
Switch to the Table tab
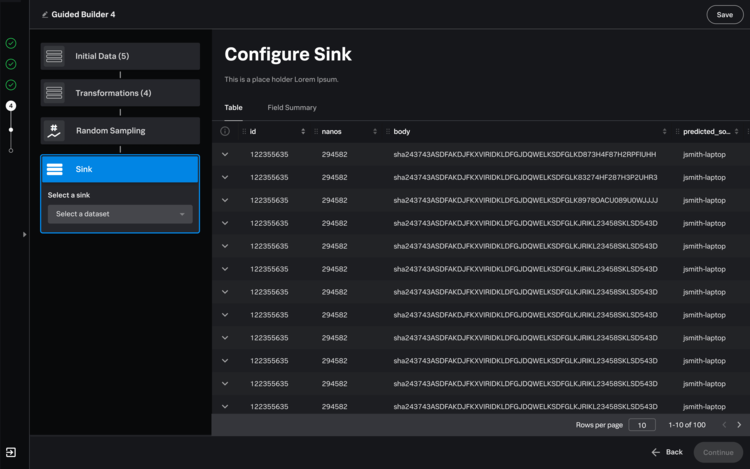pos(233,108)
